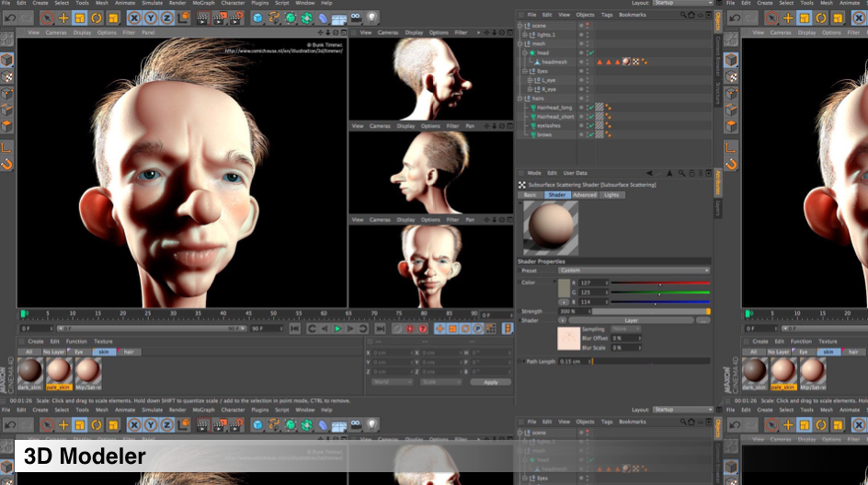Open the Scale dropdown in coordinates panel
The image size is (868, 485).
(441, 382)
